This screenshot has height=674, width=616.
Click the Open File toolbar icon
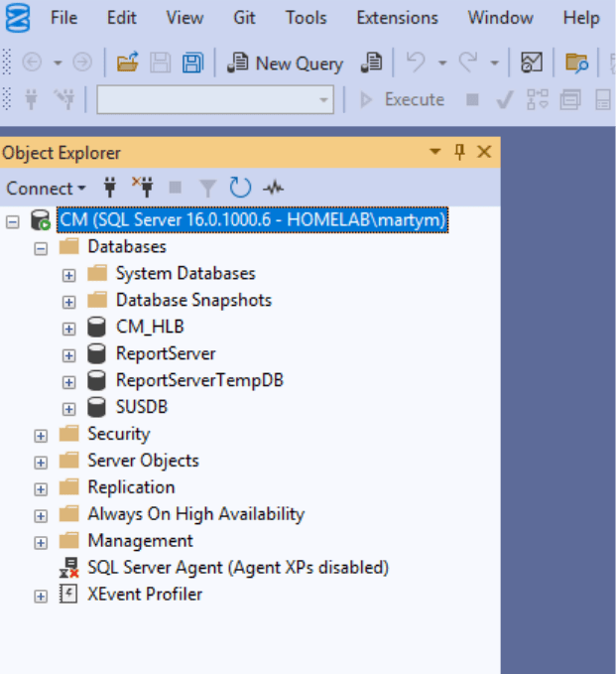tap(127, 63)
